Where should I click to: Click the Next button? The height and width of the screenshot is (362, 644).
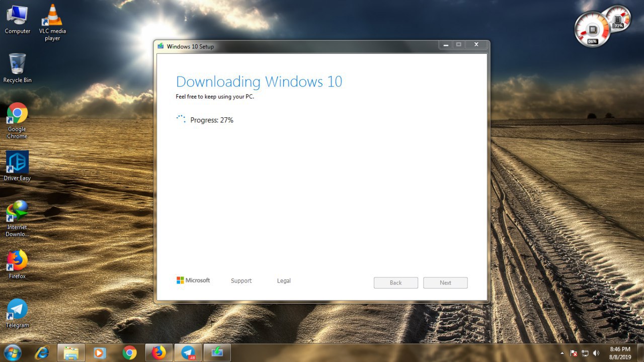point(445,283)
